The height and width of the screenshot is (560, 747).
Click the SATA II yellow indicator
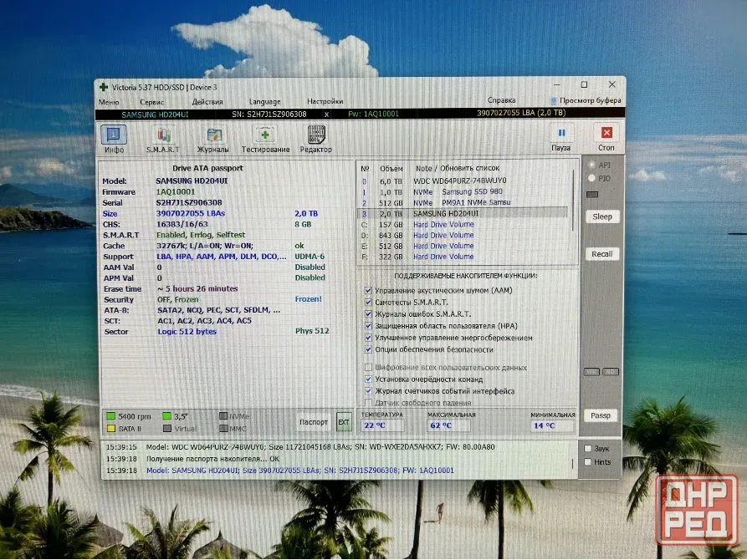click(x=111, y=429)
